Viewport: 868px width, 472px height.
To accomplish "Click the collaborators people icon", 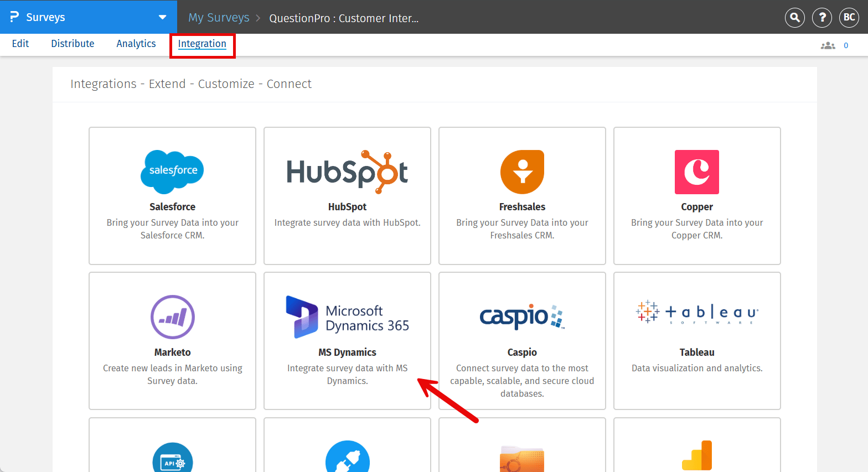I will tap(828, 45).
